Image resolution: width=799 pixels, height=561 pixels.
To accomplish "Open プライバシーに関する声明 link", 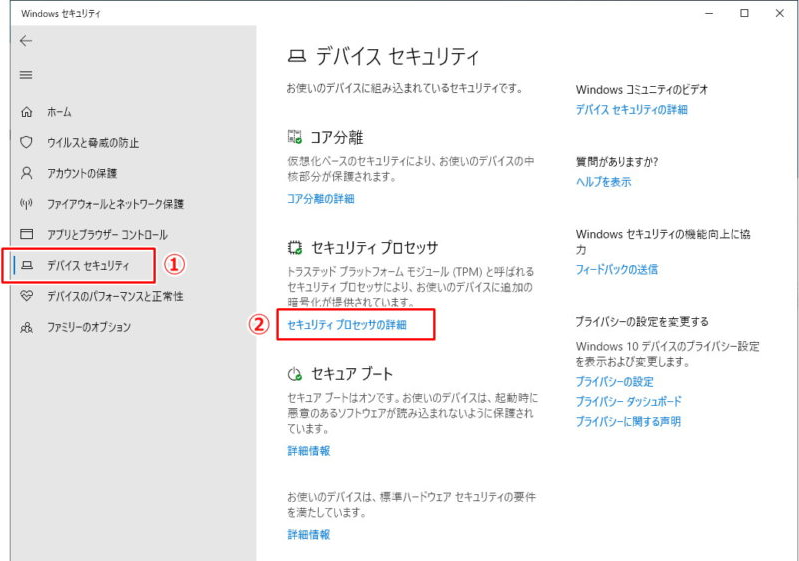I will (628, 421).
